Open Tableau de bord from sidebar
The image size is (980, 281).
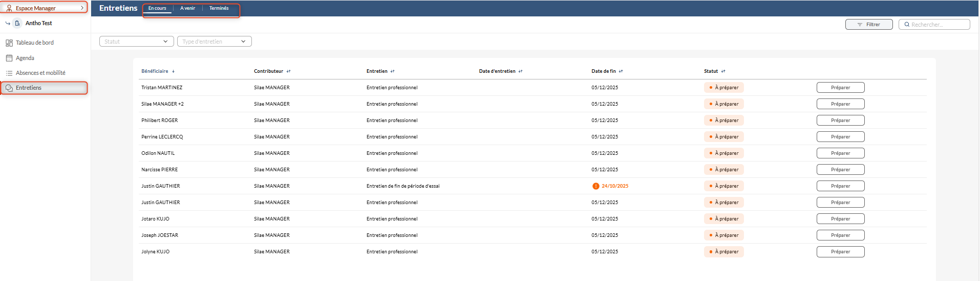point(34,43)
